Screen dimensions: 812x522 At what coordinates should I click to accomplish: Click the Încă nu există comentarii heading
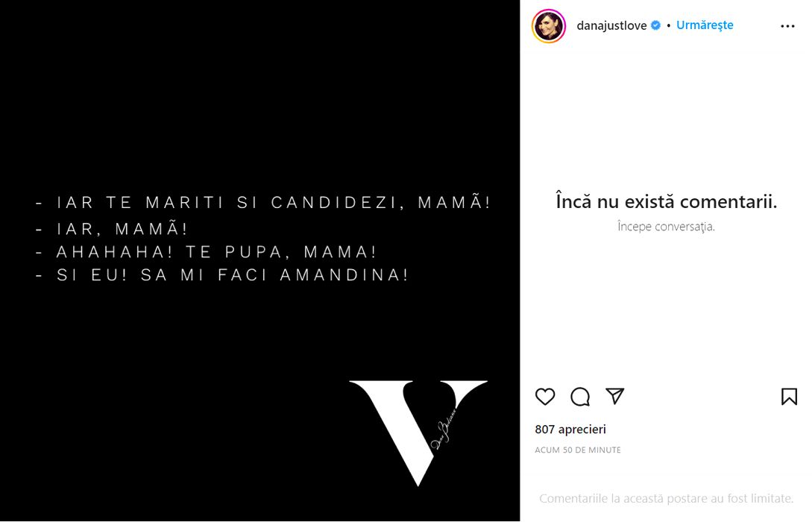click(666, 201)
